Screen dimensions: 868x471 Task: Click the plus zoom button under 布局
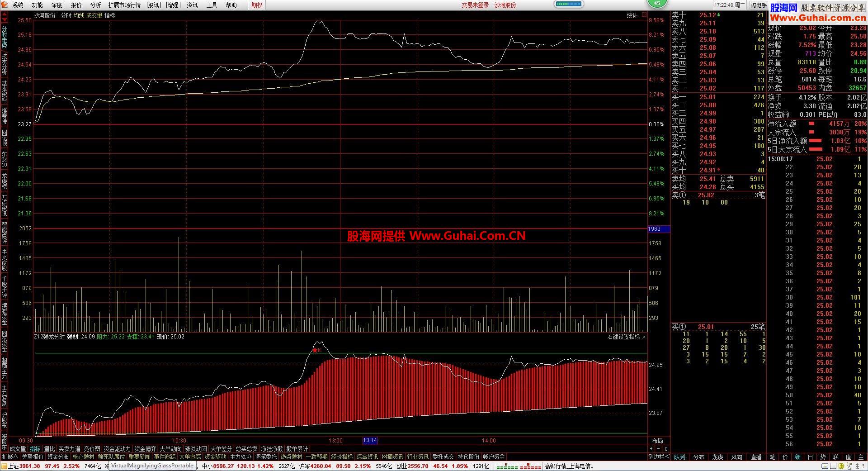click(x=651, y=449)
